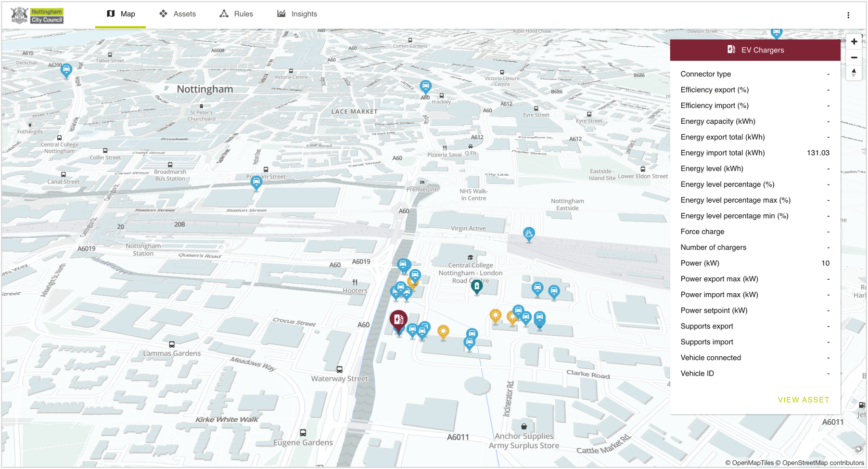The height and width of the screenshot is (469, 868).
Task: Select the car marker near Talbot Street
Action: [x=66, y=70]
